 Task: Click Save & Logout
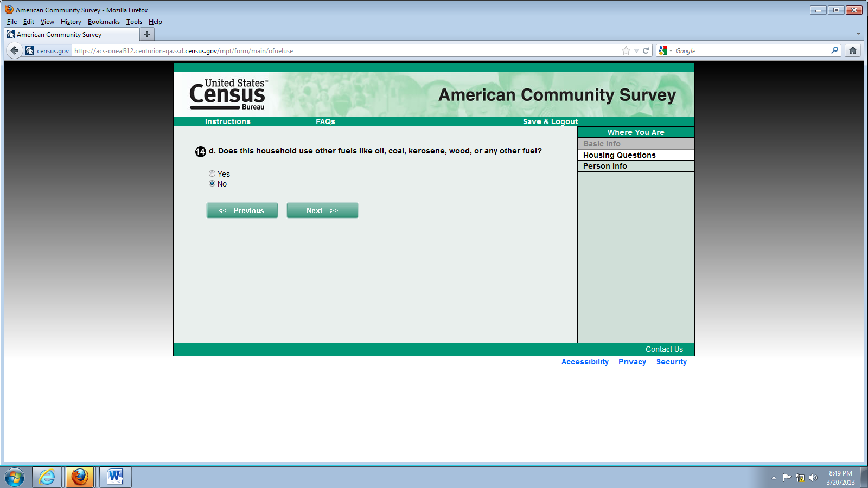click(x=550, y=121)
